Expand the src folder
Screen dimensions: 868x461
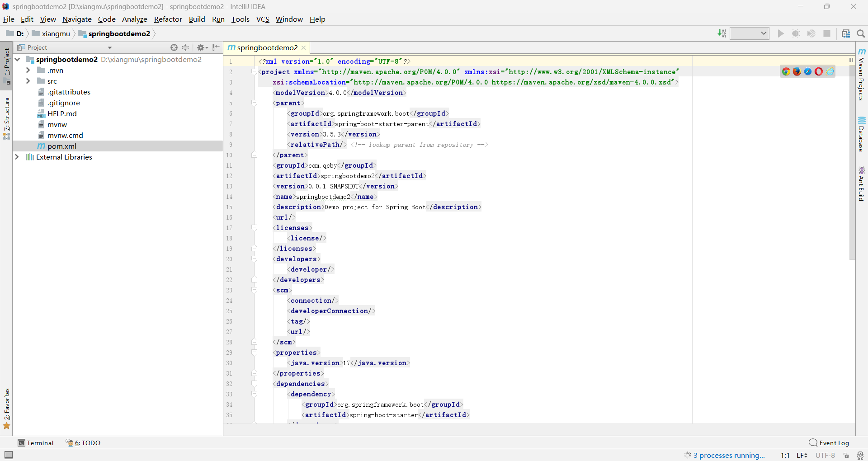tap(28, 81)
